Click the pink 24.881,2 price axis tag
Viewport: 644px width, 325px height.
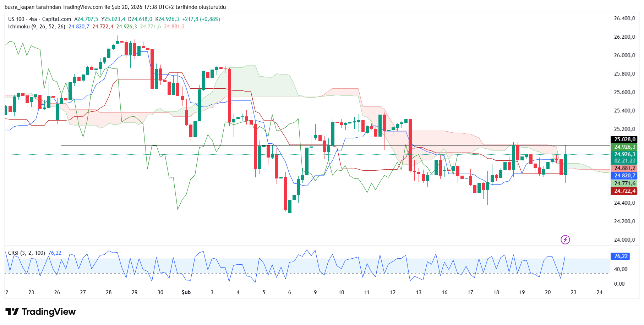point(624,168)
